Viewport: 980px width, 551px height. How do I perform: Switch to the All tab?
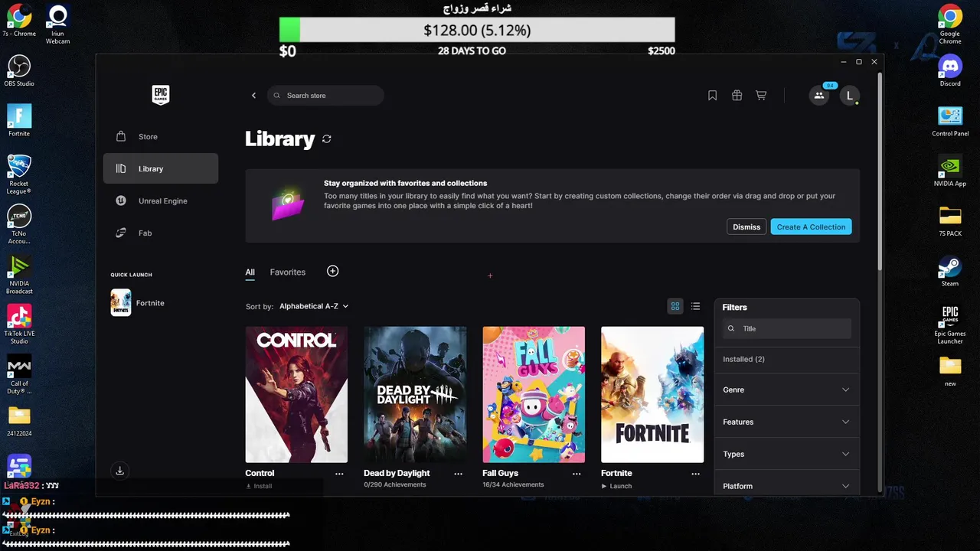pos(250,272)
